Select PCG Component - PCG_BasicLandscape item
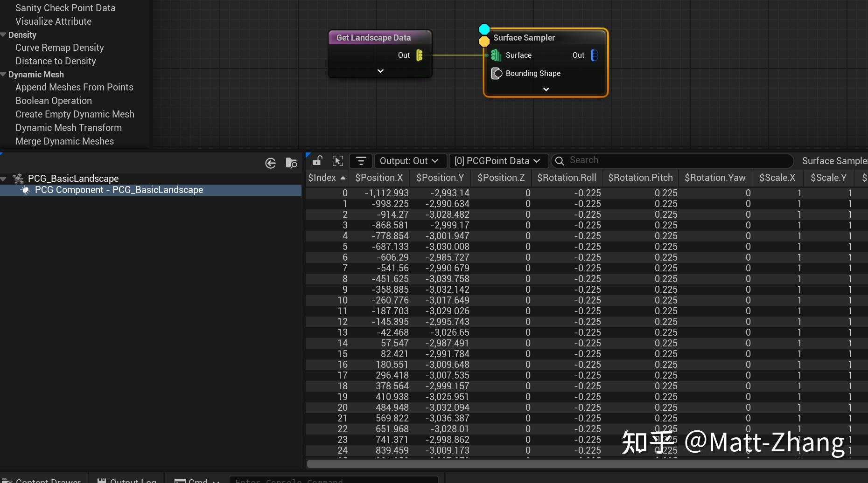868x483 pixels. [119, 190]
